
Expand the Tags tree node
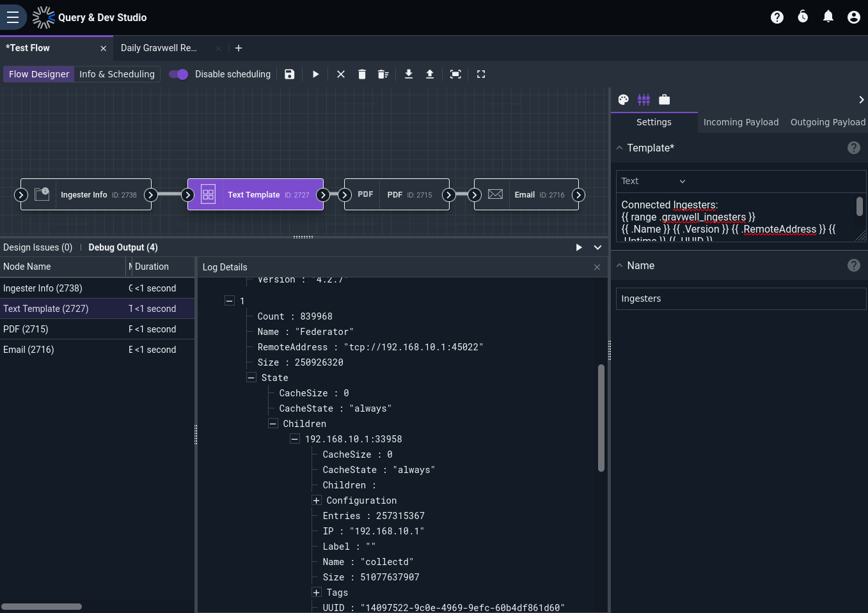click(x=317, y=593)
